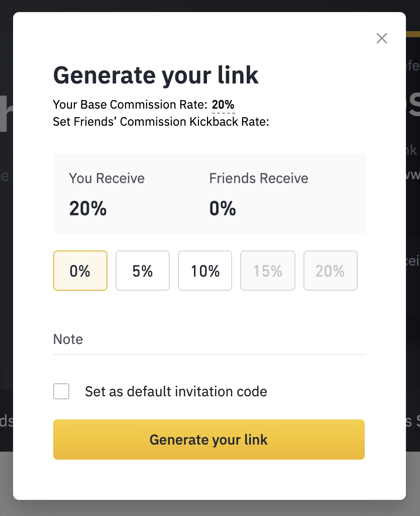
Task: Click the 'Set as default invitation code' label
Action: [x=176, y=391]
